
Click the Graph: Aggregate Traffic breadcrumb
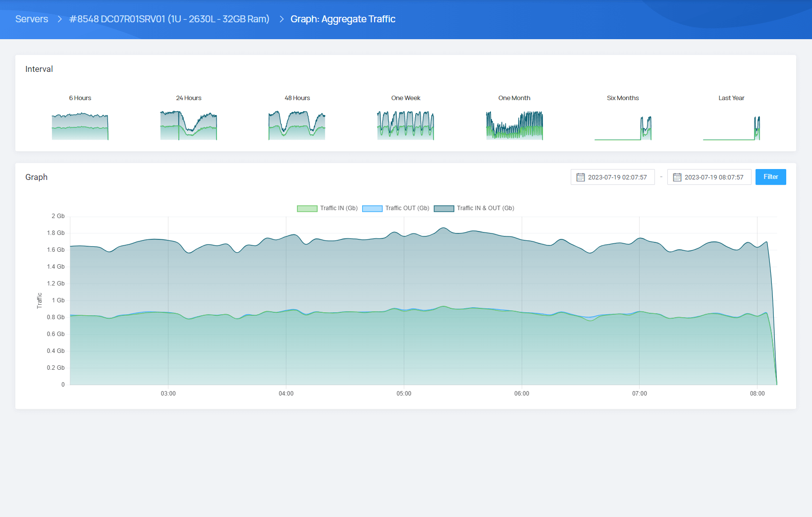[x=343, y=19]
